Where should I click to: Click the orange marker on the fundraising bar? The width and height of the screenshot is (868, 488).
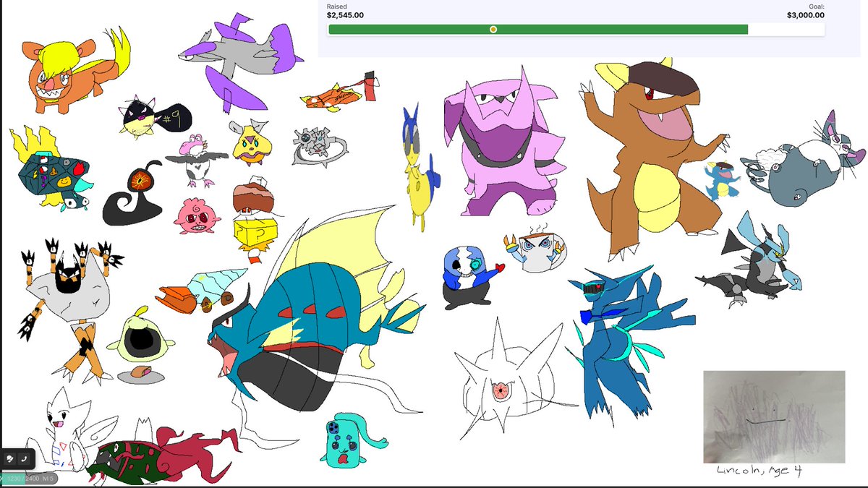[493, 30]
